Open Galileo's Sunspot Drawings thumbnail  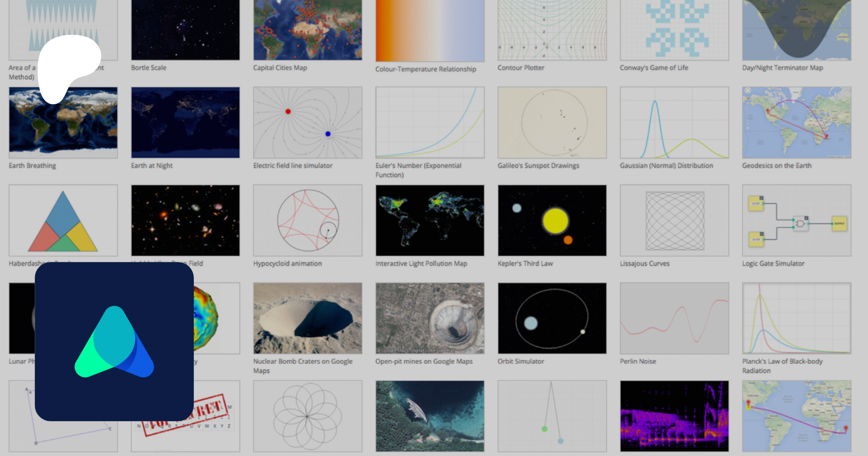pos(552,123)
